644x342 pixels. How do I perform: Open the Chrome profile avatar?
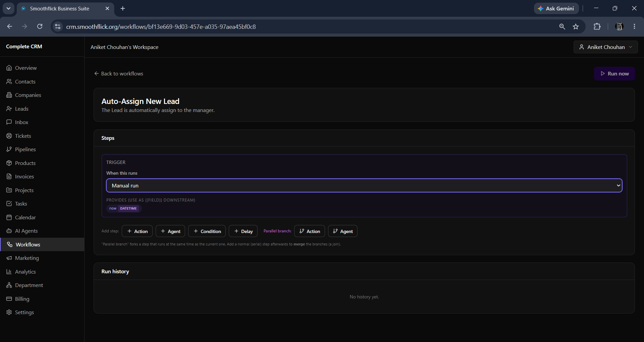coord(619,26)
